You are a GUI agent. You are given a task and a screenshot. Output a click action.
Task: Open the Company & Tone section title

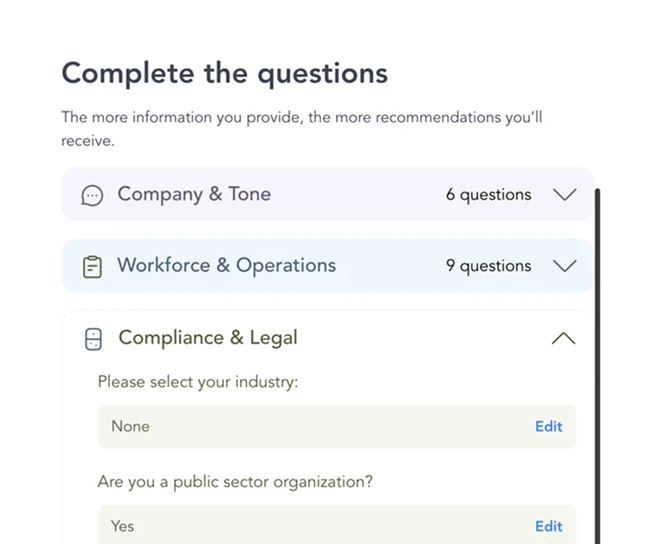pyautogui.click(x=194, y=194)
